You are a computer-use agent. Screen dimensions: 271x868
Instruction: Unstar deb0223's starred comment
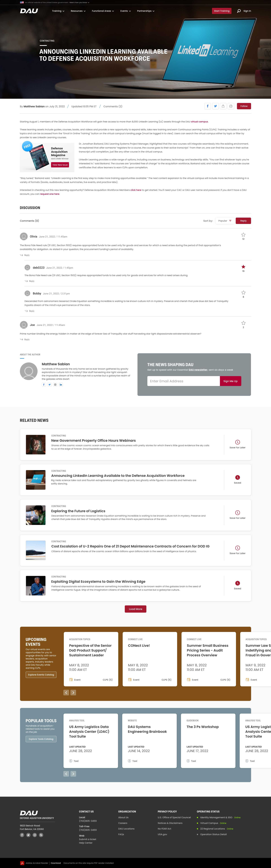coord(243,267)
